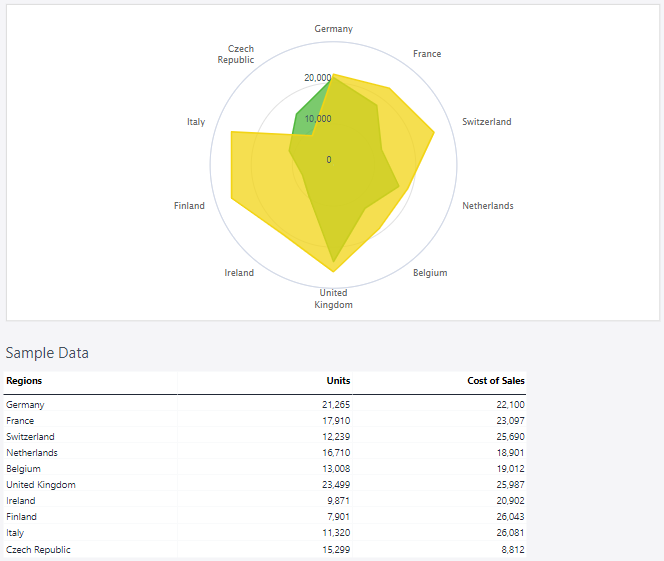Click the 26,043 cost value for Finland

510,517
